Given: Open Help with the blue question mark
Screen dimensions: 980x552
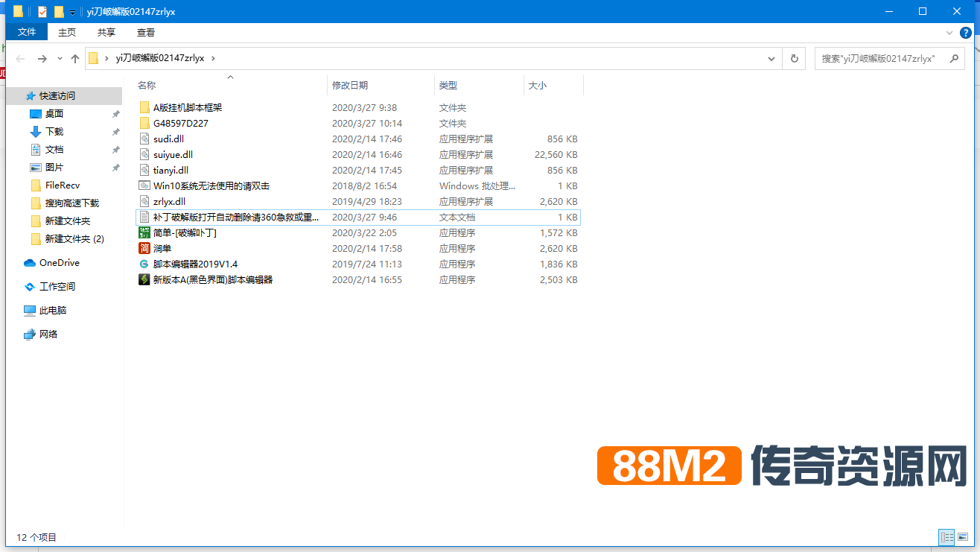Looking at the screenshot, I should pyautogui.click(x=966, y=33).
